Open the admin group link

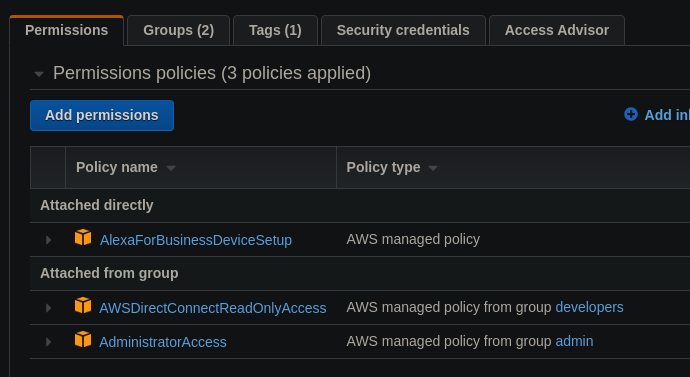(x=574, y=341)
